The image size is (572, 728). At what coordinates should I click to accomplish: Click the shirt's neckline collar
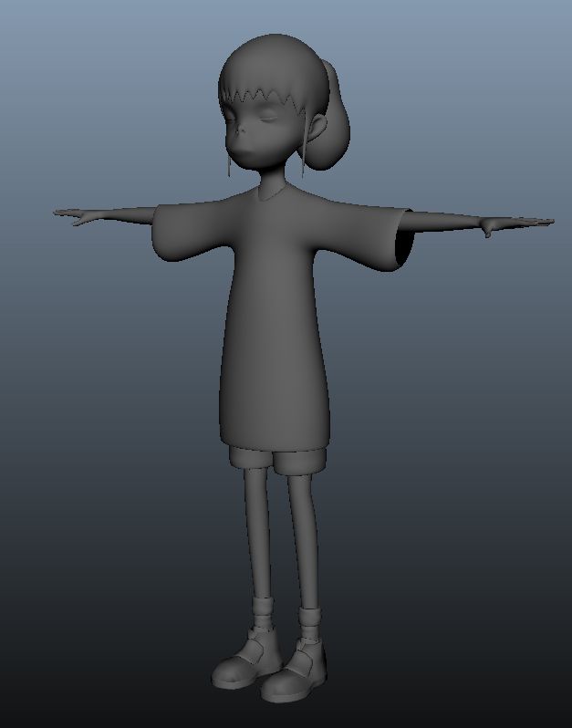click(x=271, y=193)
